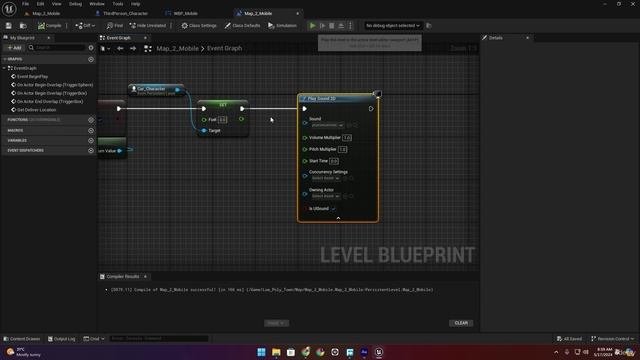The width and height of the screenshot is (640, 360).
Task: Navigate back in graph history
Action: (x=120, y=49)
